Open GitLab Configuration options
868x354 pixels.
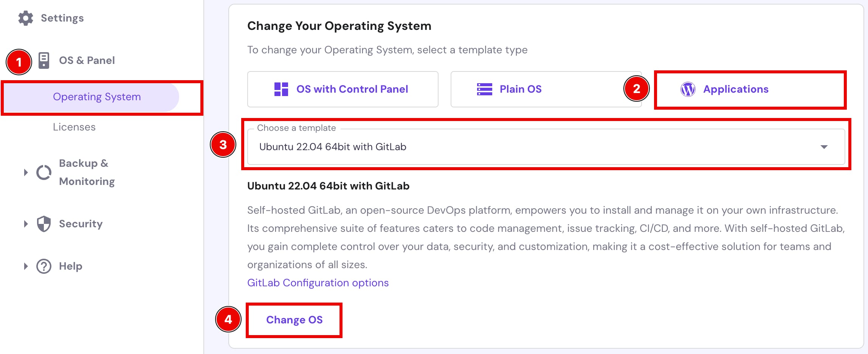318,283
